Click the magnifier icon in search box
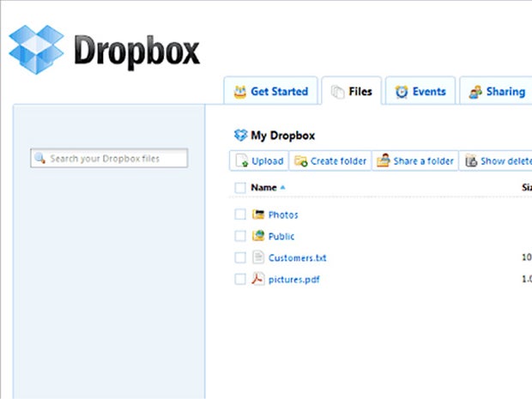Screen dimensions: 532x399 (x=39, y=159)
